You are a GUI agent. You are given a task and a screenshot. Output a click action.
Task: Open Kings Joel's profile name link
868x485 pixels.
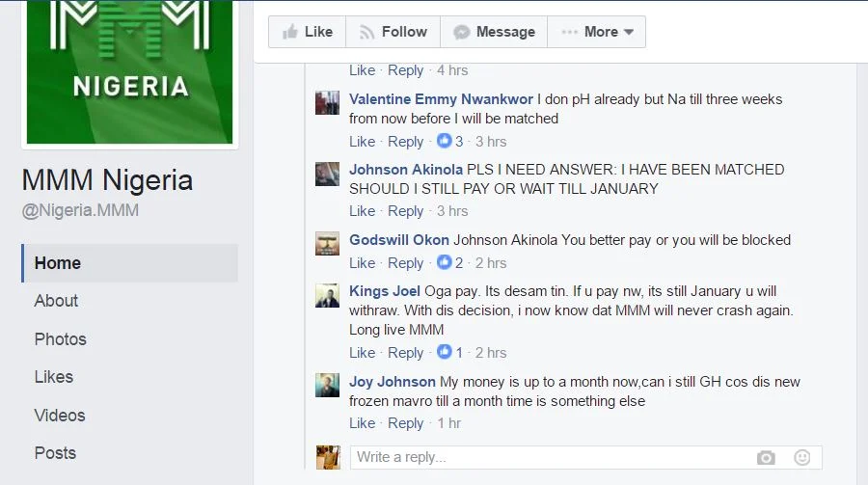[x=384, y=291]
